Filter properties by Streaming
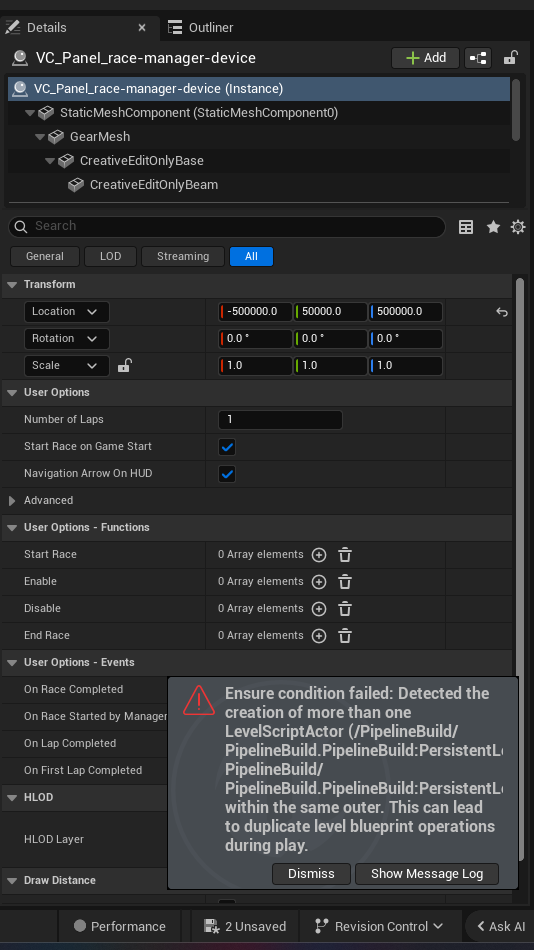Viewport: 534px width, 950px height. click(x=182, y=256)
